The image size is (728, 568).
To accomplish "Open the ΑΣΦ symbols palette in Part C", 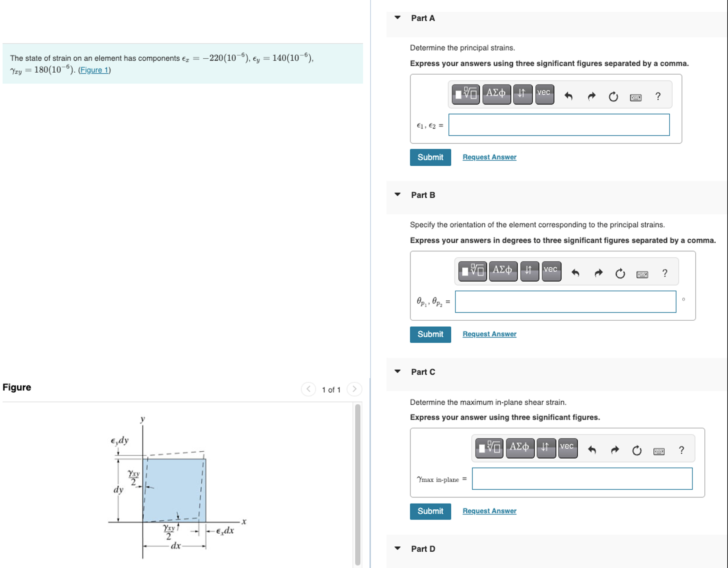I will [519, 448].
